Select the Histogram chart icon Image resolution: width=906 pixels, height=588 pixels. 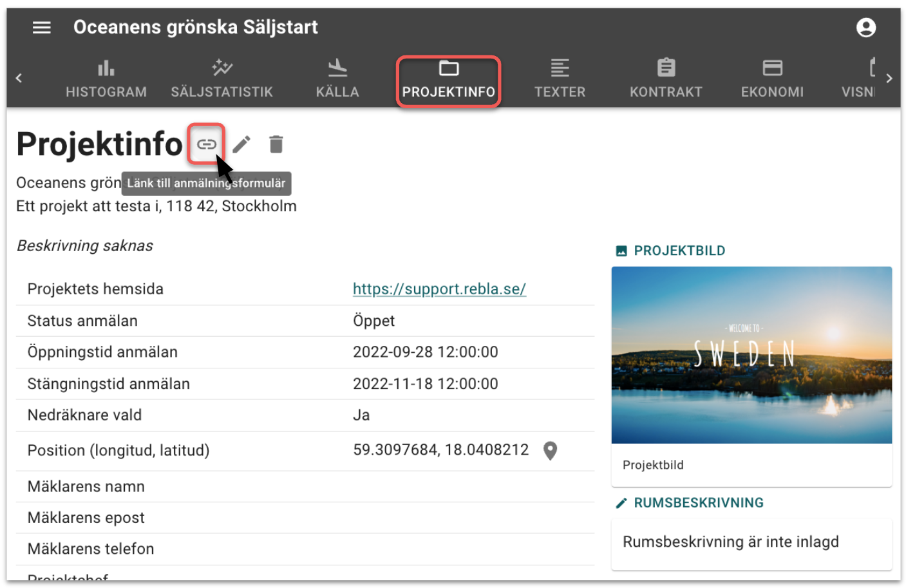[106, 68]
